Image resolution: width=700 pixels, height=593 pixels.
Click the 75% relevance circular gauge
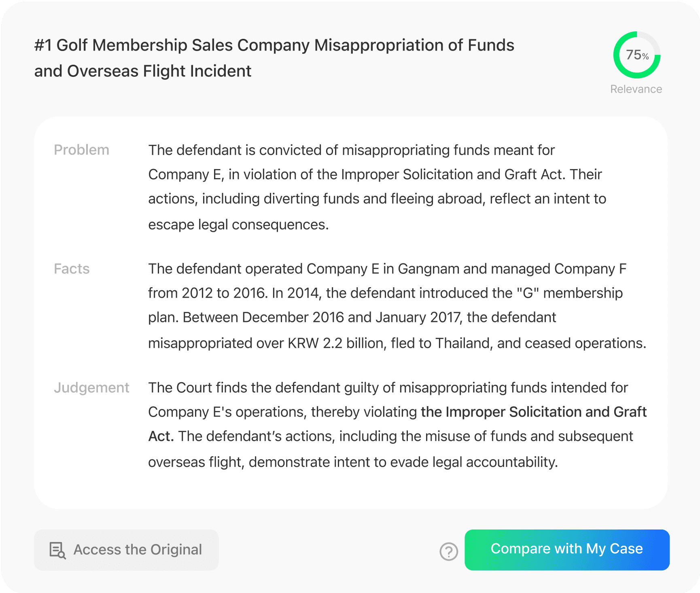[637, 55]
